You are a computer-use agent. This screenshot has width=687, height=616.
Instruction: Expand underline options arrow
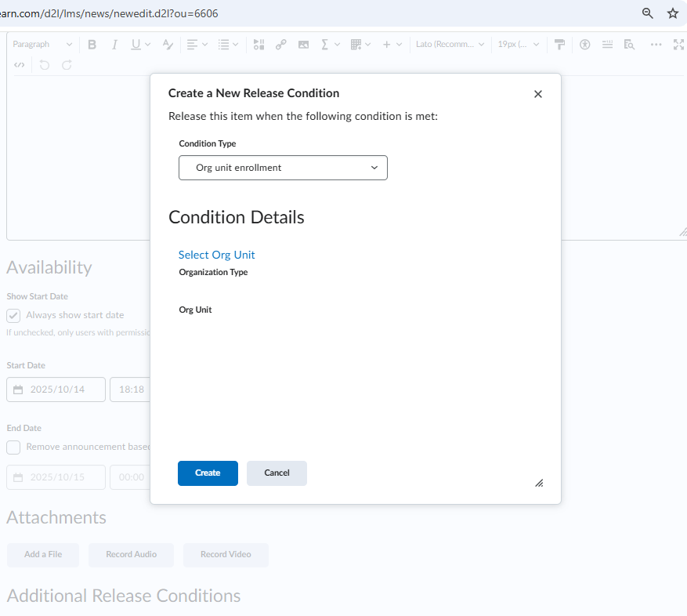[147, 45]
